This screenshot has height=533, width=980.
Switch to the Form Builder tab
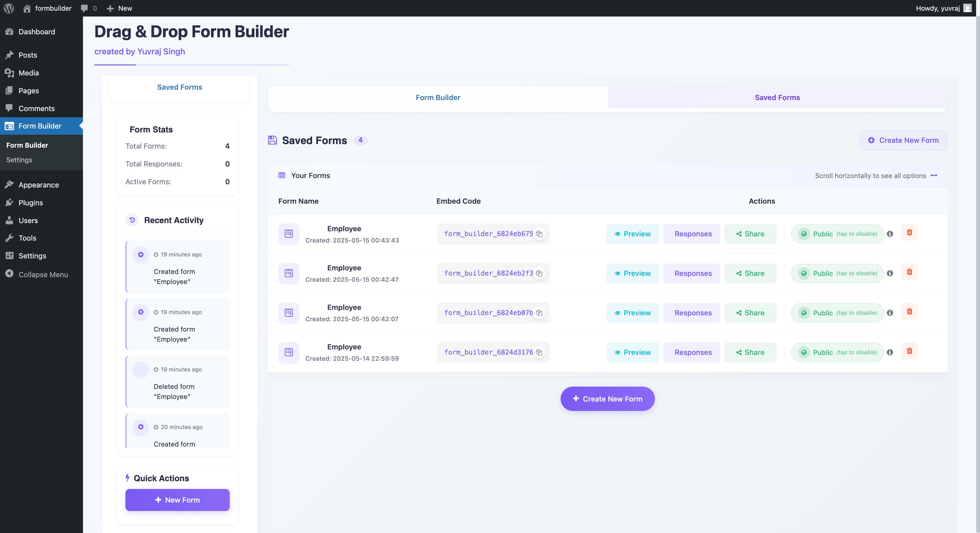click(437, 97)
